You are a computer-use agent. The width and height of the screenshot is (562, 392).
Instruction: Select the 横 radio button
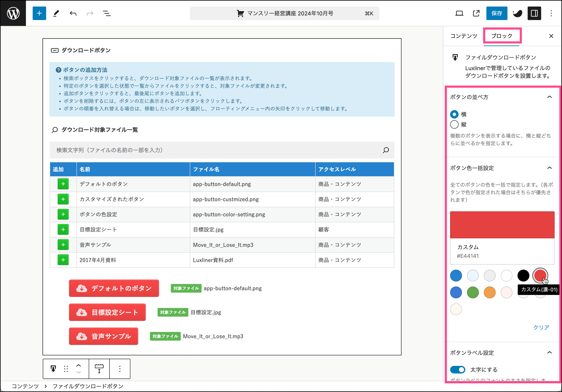pyautogui.click(x=454, y=114)
